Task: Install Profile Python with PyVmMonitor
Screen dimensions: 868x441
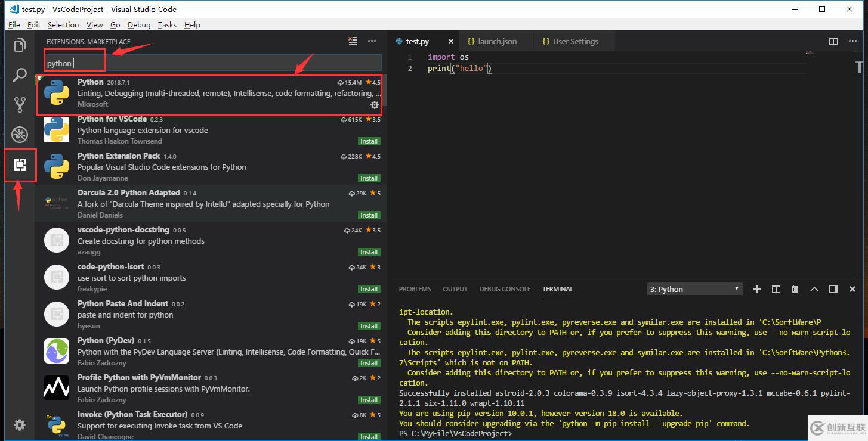Action: pos(369,400)
